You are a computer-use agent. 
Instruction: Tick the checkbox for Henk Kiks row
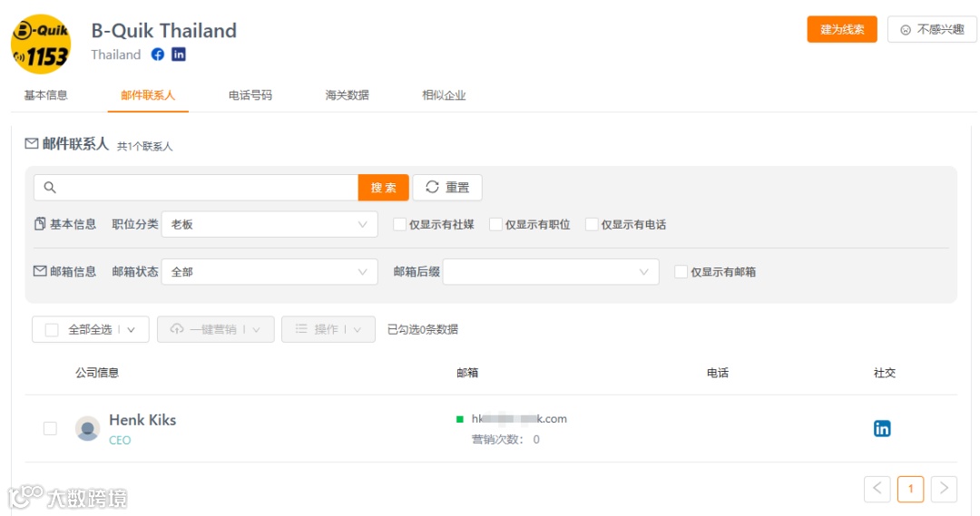[x=50, y=429]
